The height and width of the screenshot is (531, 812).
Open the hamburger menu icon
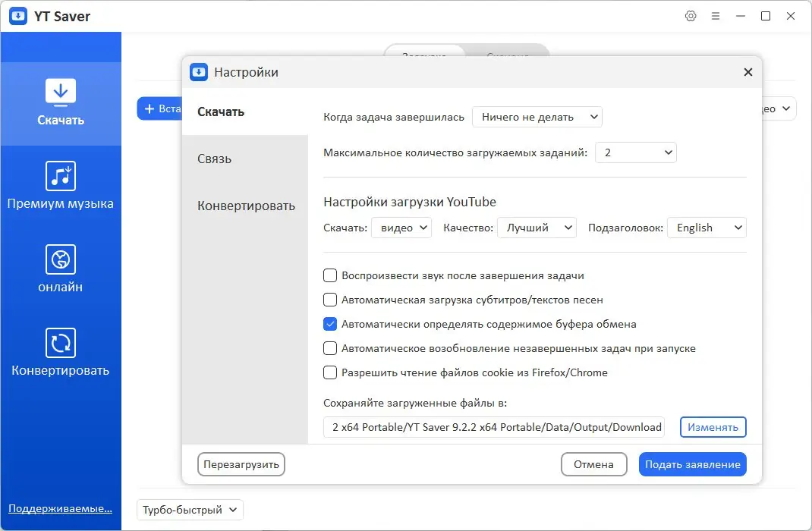tap(716, 16)
